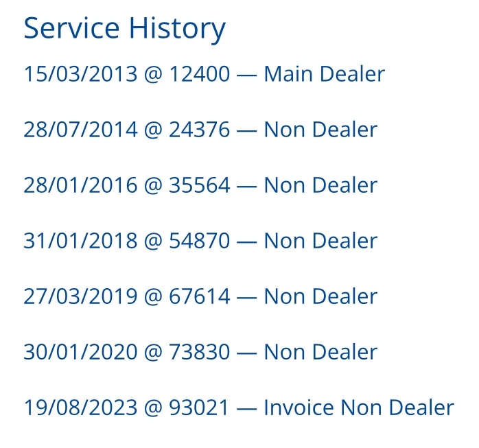Click the Main Dealer label
This screenshot has height=448, width=479.
click(x=324, y=74)
